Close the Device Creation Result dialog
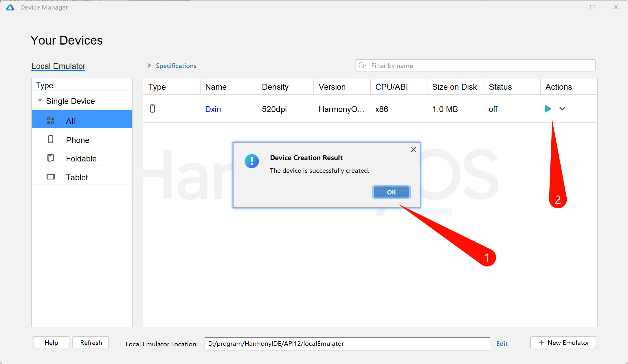The image size is (628, 364). (x=390, y=192)
